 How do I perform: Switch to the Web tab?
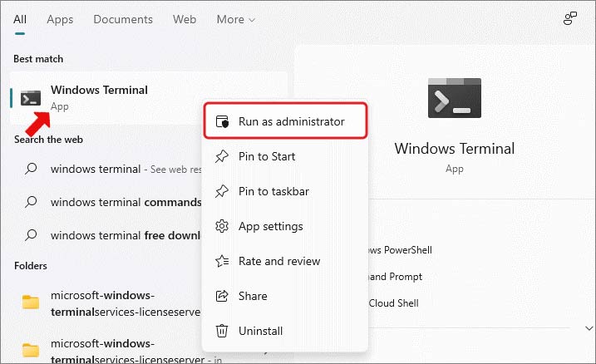(185, 19)
